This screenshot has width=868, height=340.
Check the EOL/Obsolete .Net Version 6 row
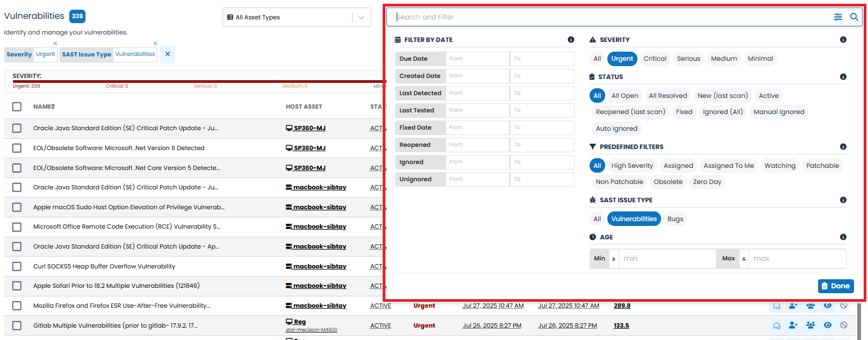tap(17, 148)
